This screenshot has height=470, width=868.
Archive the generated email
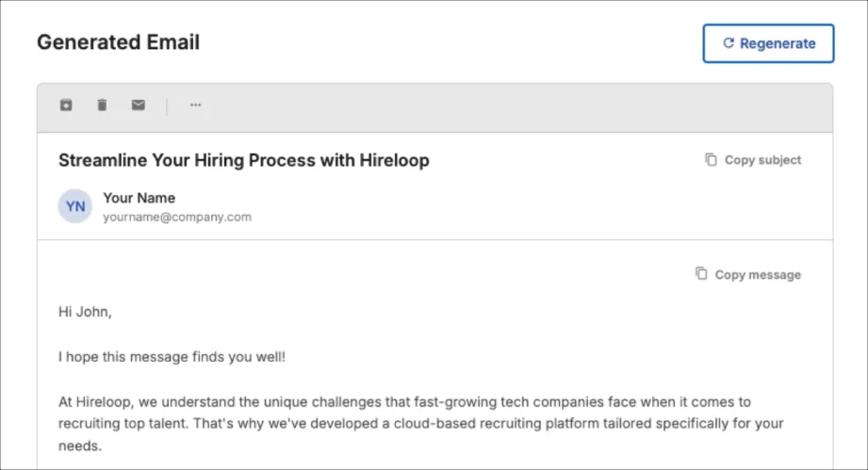click(66, 105)
